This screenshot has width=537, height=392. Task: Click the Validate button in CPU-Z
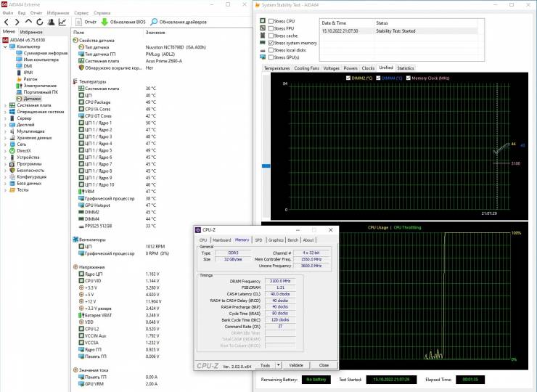(296, 365)
